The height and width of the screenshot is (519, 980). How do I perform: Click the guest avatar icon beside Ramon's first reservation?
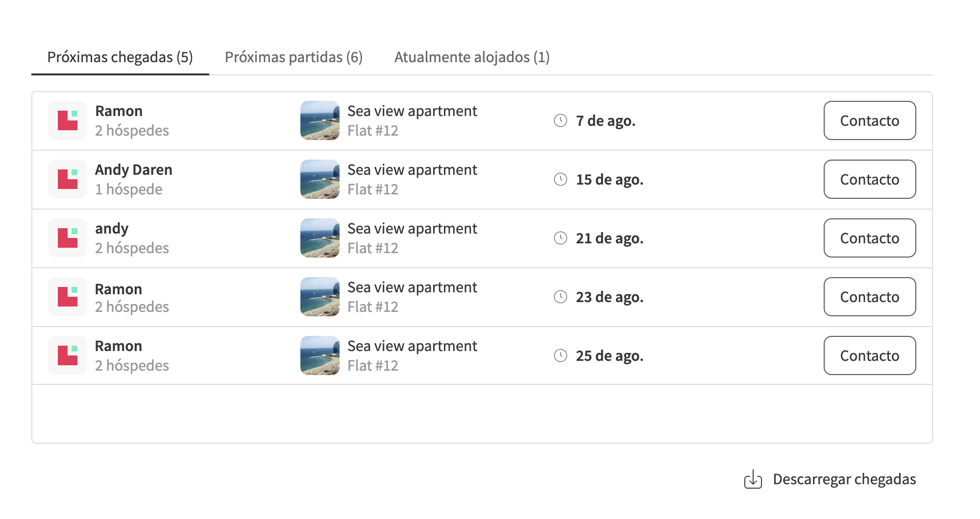tap(67, 120)
